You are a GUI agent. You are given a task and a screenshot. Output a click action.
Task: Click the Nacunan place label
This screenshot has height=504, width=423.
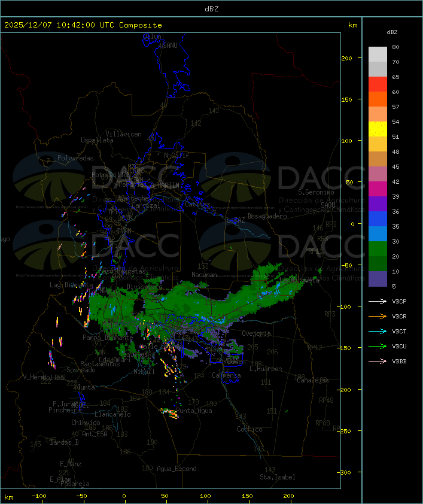click(x=204, y=275)
